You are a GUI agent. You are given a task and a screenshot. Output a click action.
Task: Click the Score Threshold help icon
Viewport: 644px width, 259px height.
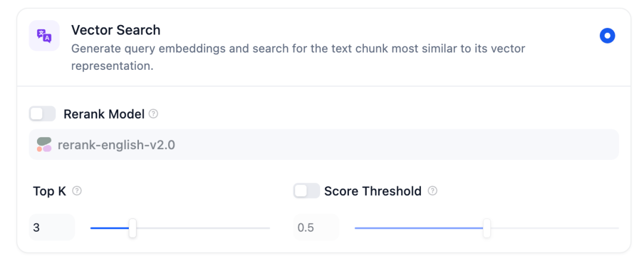pyautogui.click(x=433, y=191)
